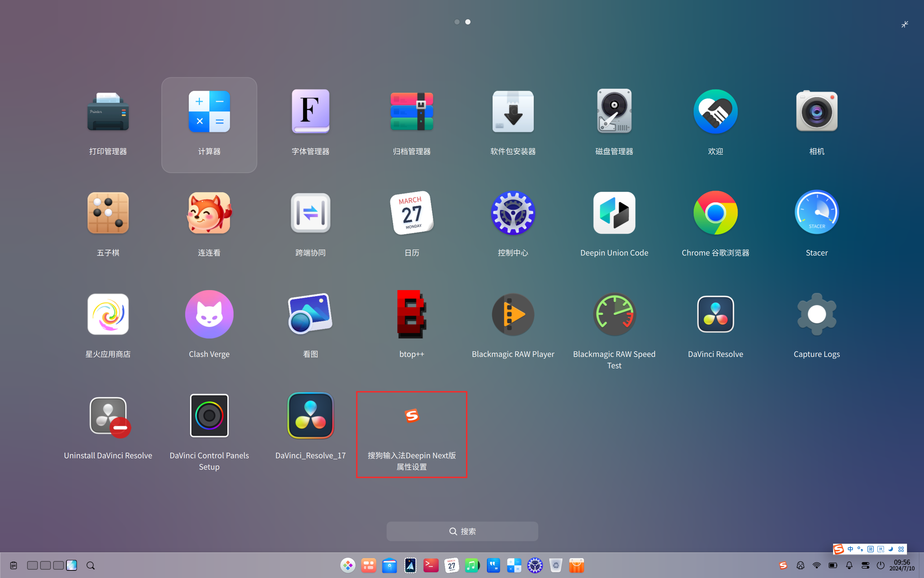The width and height of the screenshot is (924, 578).
Task: Open notification bell in system tray
Action: pyautogui.click(x=849, y=565)
